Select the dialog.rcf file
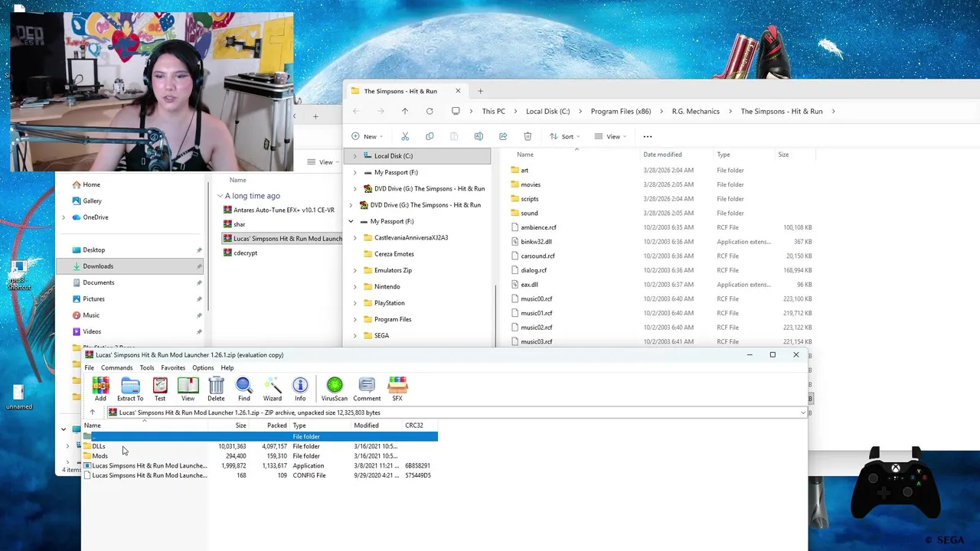The width and height of the screenshot is (980, 551). tap(534, 270)
